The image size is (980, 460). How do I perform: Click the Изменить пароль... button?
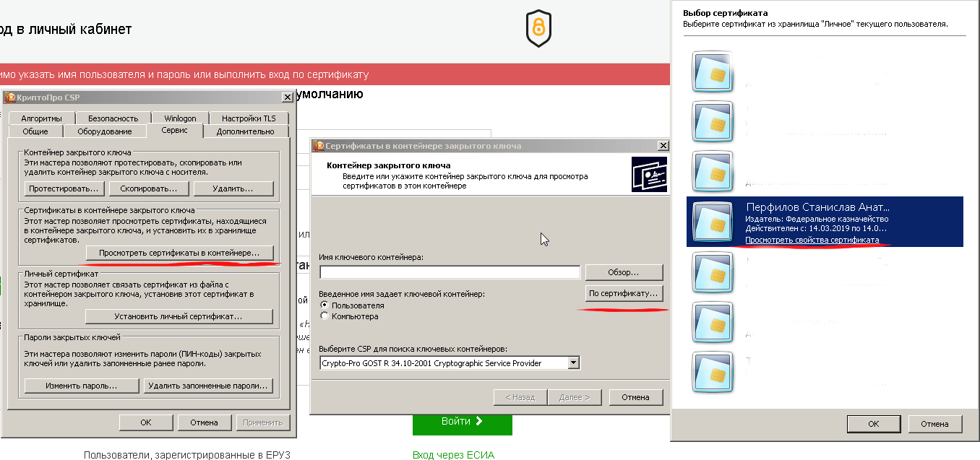coord(81,386)
